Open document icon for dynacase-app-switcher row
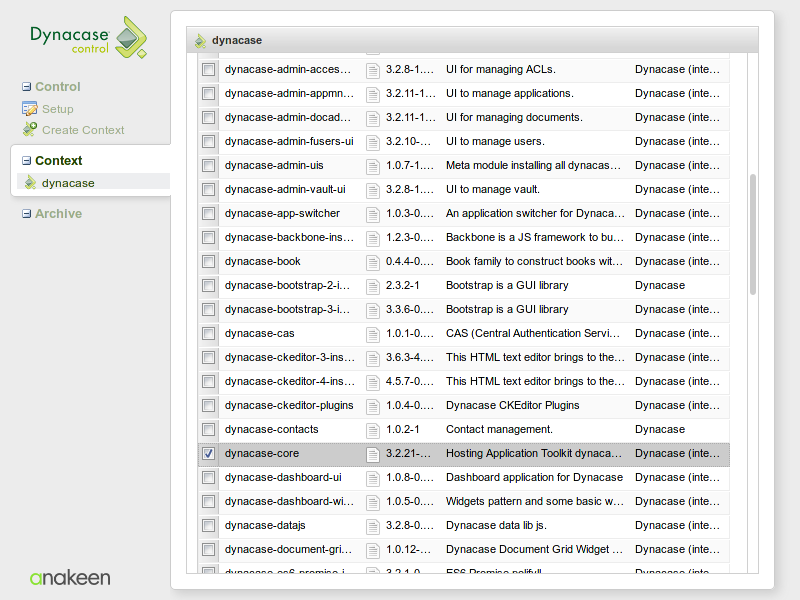Screen dimensions: 800x600 (x=373, y=214)
